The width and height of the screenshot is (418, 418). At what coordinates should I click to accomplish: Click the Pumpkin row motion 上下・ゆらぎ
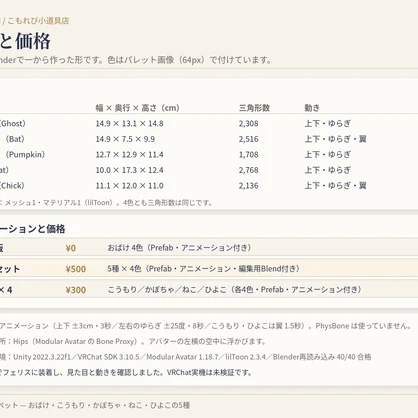pyautogui.click(x=328, y=155)
